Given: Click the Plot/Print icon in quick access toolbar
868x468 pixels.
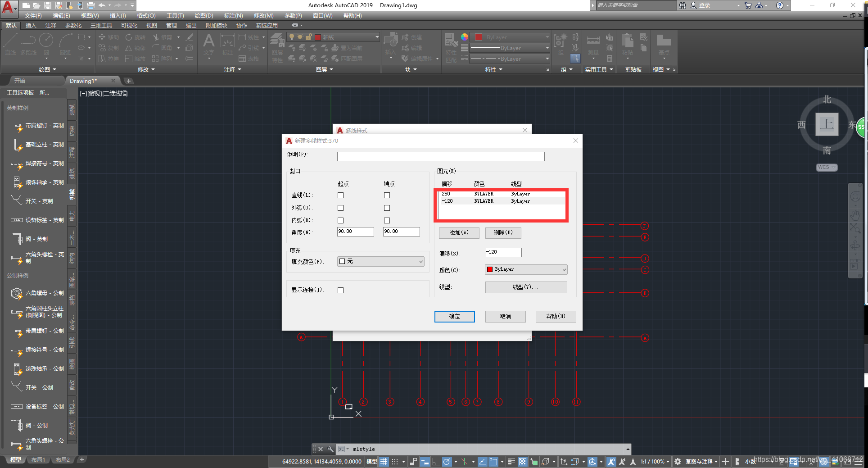Looking at the screenshot, I should pyautogui.click(x=91, y=5).
